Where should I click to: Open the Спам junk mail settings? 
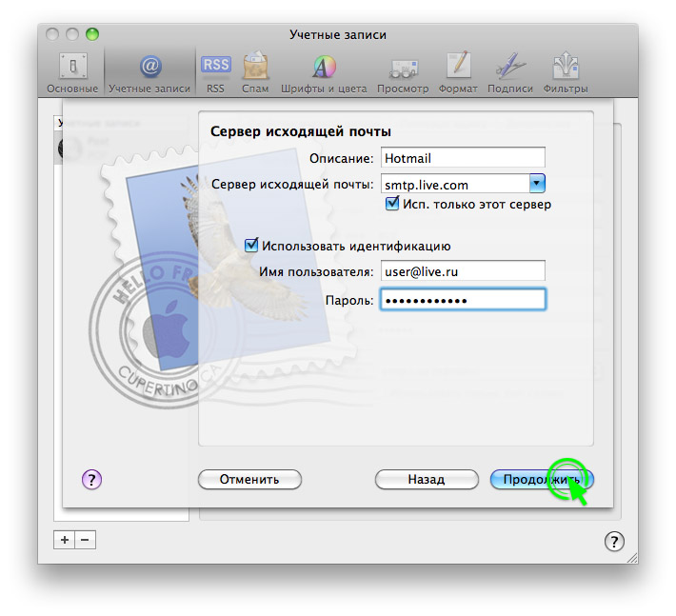point(255,71)
